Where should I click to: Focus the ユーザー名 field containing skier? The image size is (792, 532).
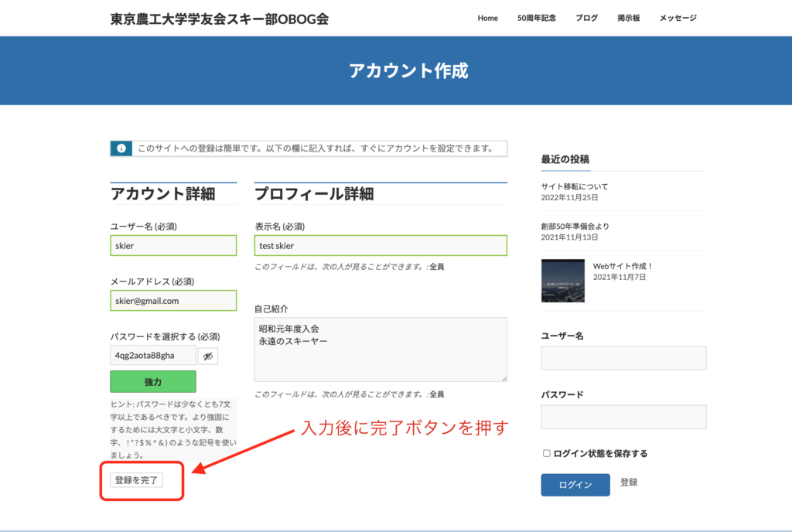tap(173, 246)
